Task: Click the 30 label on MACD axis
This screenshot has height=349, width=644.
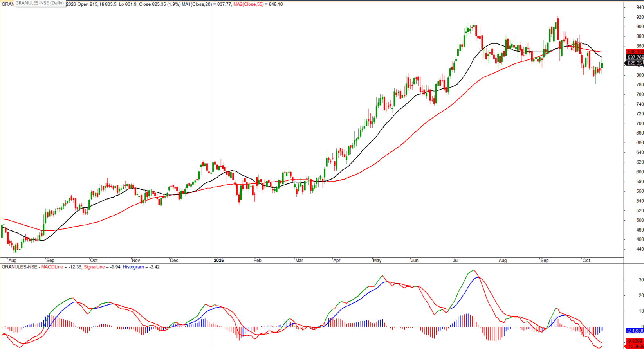Action: 641,280
